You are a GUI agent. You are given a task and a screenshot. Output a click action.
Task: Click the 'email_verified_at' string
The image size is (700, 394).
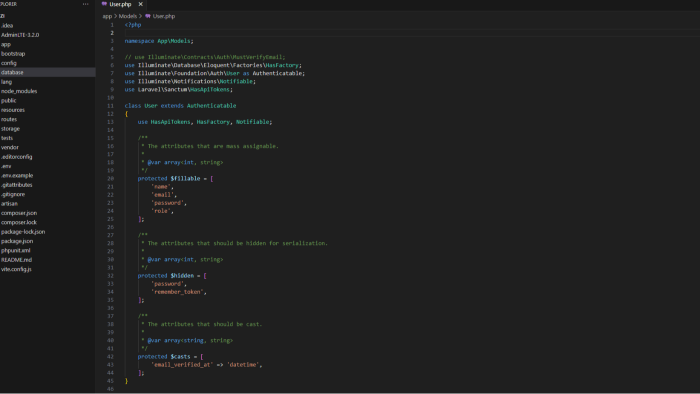[182, 365]
